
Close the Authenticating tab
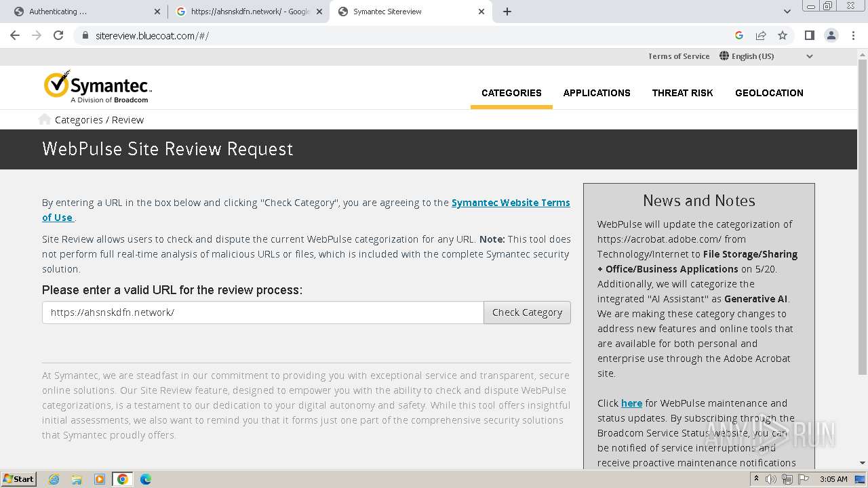click(157, 12)
